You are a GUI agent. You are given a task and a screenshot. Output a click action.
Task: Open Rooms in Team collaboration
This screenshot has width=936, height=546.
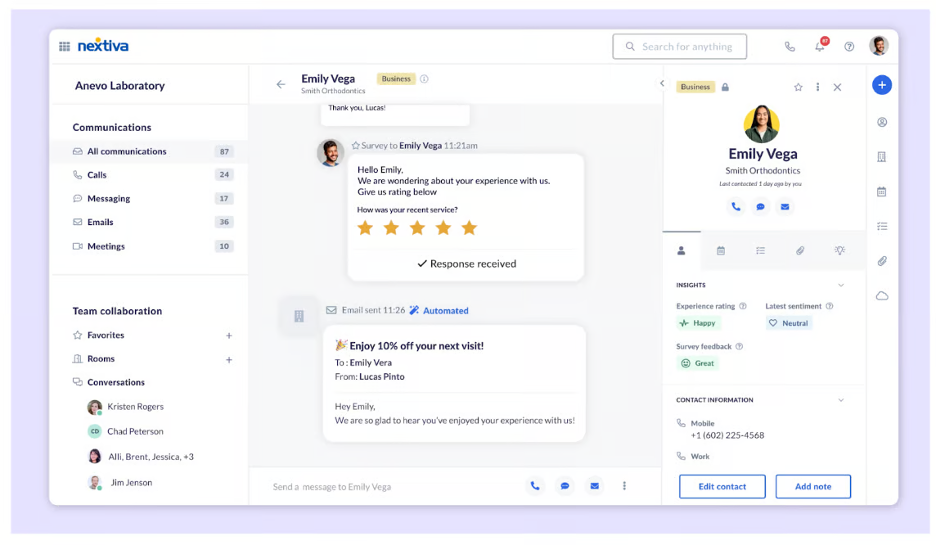click(100, 359)
